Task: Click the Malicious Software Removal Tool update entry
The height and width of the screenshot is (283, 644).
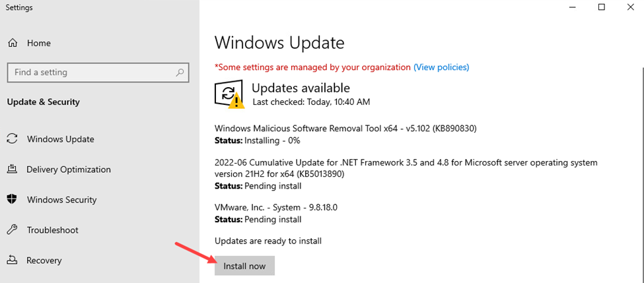Action: [345, 129]
